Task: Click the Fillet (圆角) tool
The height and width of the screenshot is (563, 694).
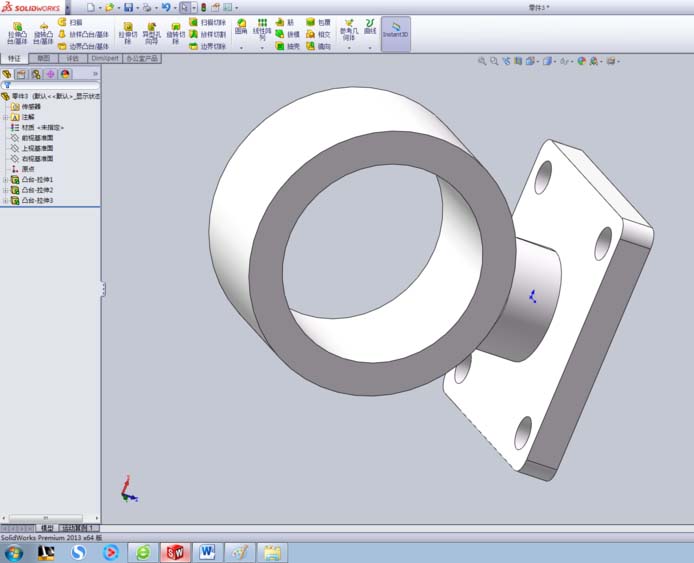Action: [x=241, y=27]
